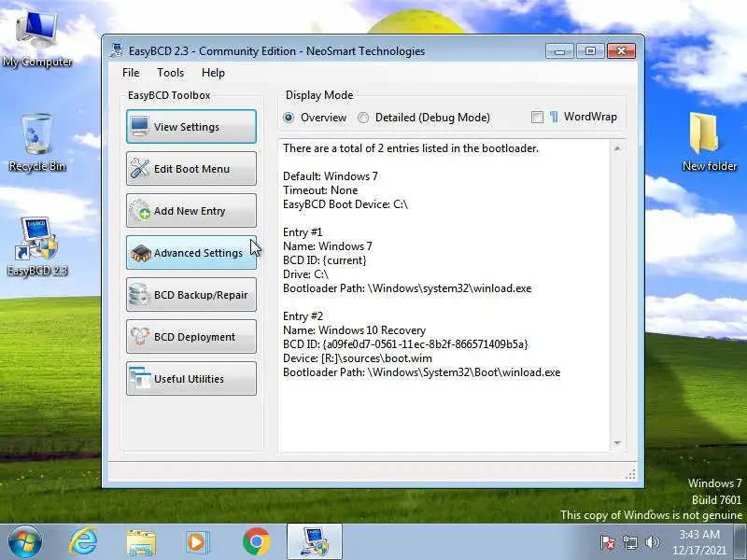
Task: Open Windows Media Player from taskbar
Action: click(197, 542)
